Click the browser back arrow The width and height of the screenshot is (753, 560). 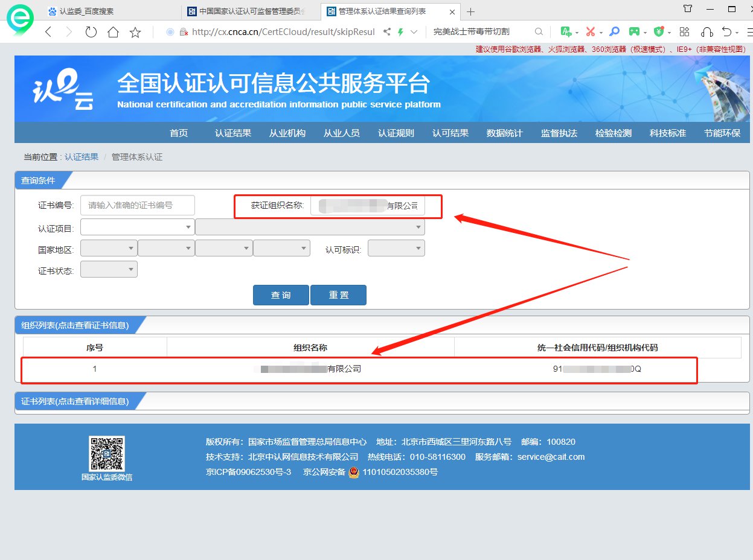[49, 32]
